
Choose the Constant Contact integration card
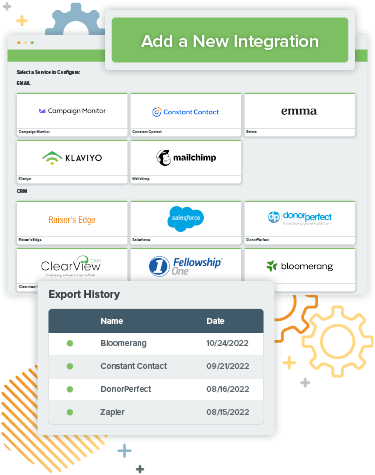coord(186,115)
